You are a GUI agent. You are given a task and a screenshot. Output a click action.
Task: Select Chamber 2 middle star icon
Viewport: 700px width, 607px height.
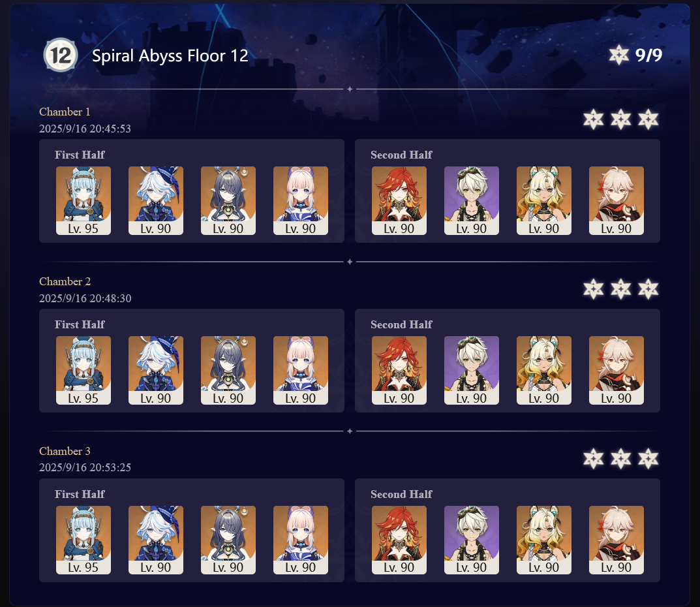click(621, 289)
